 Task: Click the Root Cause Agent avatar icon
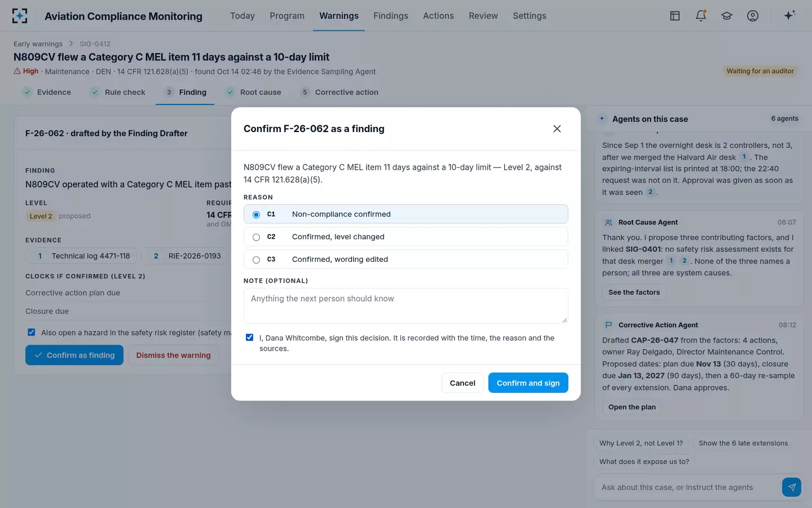[608, 222]
